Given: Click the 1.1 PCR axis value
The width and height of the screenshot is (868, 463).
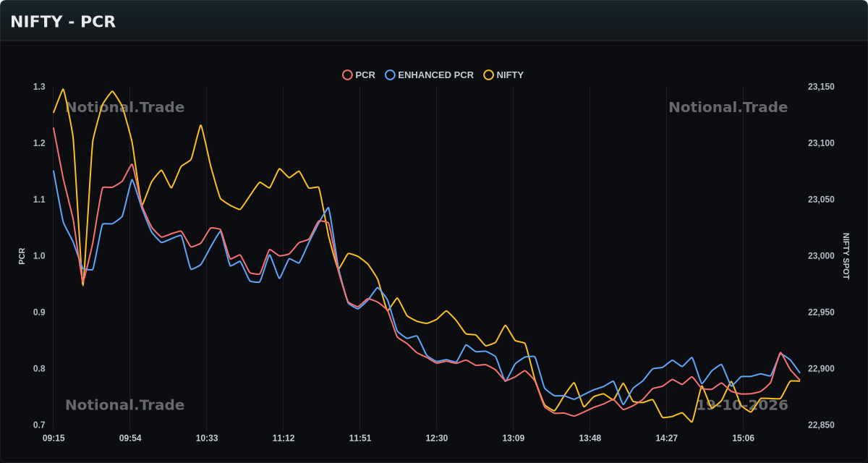Looking at the screenshot, I should coord(39,200).
